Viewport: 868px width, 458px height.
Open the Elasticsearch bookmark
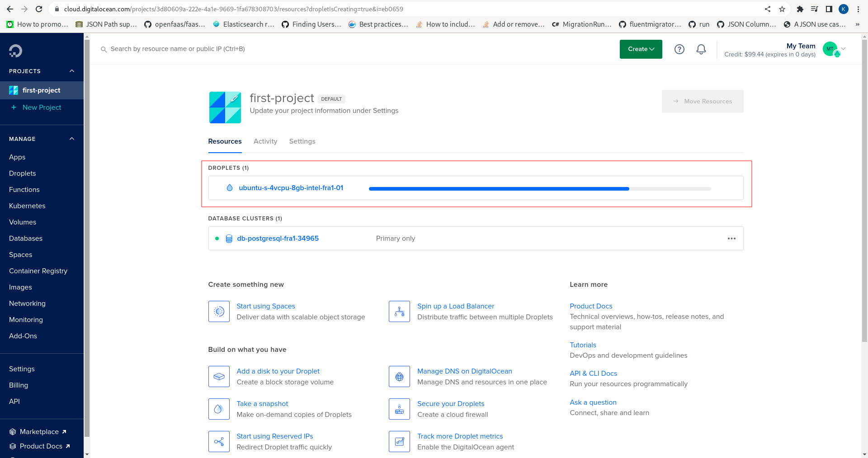point(244,24)
